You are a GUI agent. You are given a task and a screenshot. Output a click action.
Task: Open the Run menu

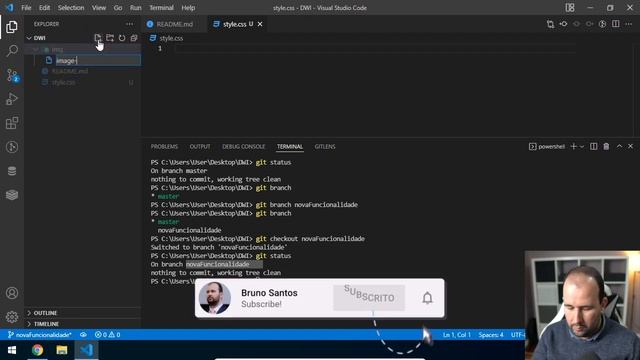click(x=136, y=8)
